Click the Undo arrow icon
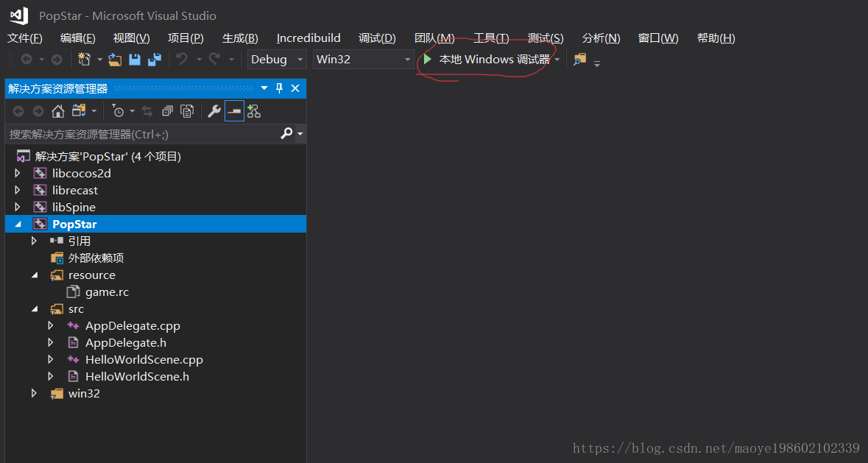Screen dimensions: 868x463 tap(182, 59)
